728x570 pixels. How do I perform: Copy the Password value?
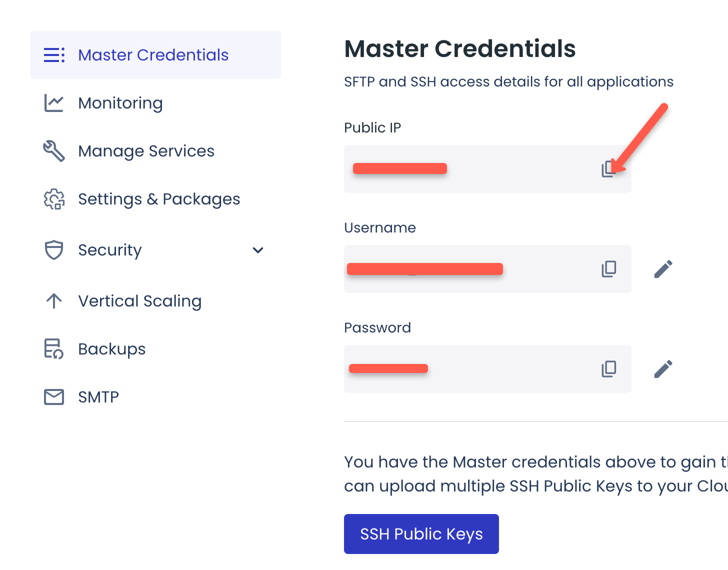point(608,369)
